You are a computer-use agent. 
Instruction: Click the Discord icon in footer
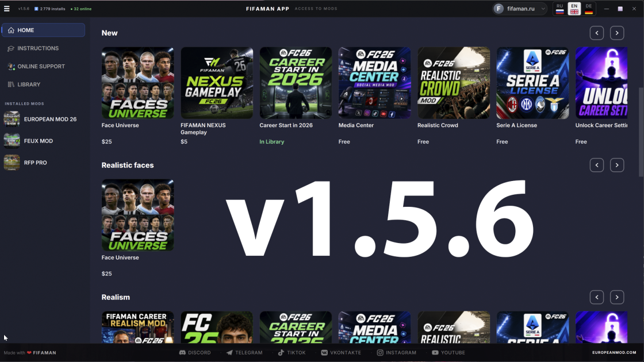point(182,353)
